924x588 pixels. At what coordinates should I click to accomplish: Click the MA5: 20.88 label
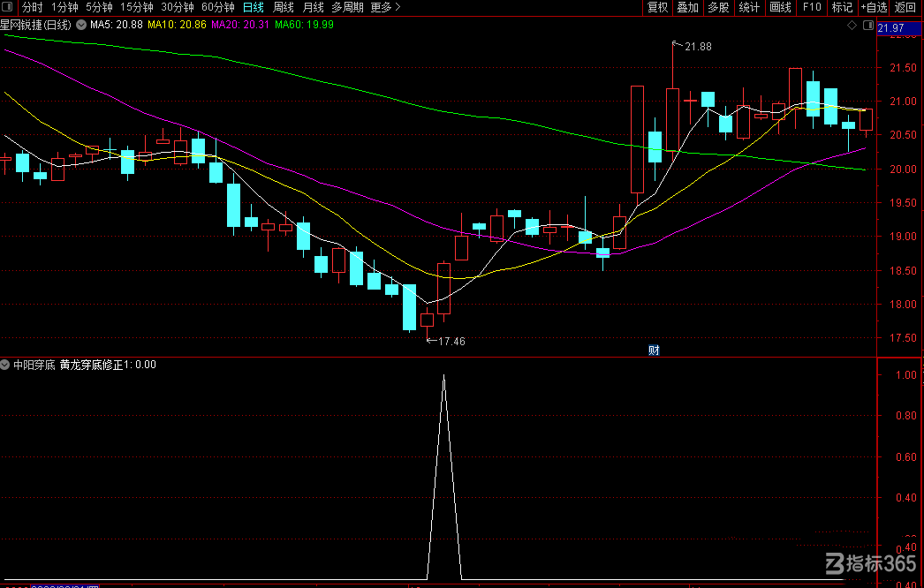(116, 25)
